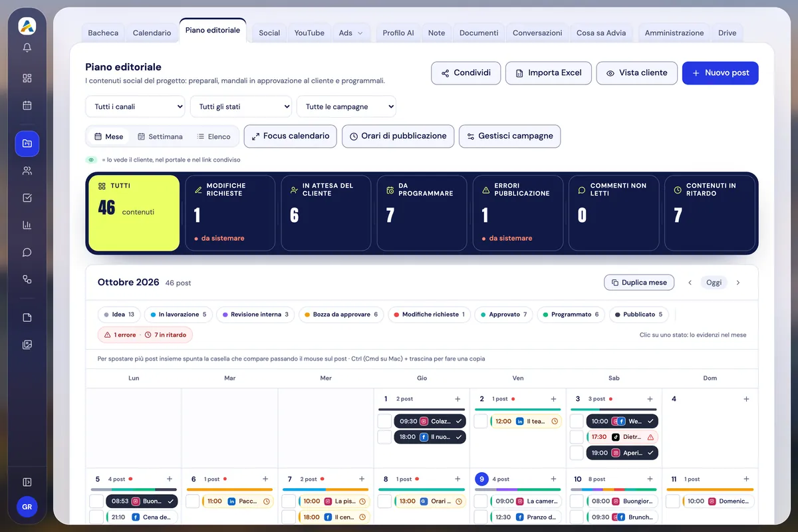The image size is (798, 532).
Task: Switch to Calendario tab
Action: tap(152, 33)
